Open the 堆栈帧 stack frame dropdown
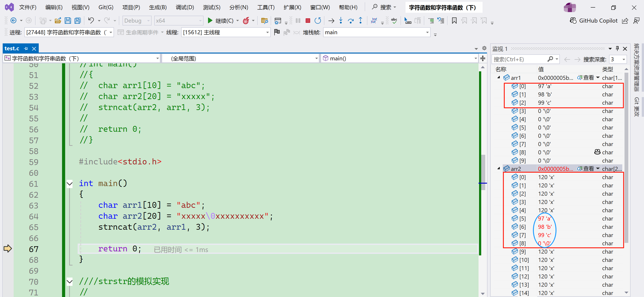The height and width of the screenshot is (297, 644). coord(427,32)
